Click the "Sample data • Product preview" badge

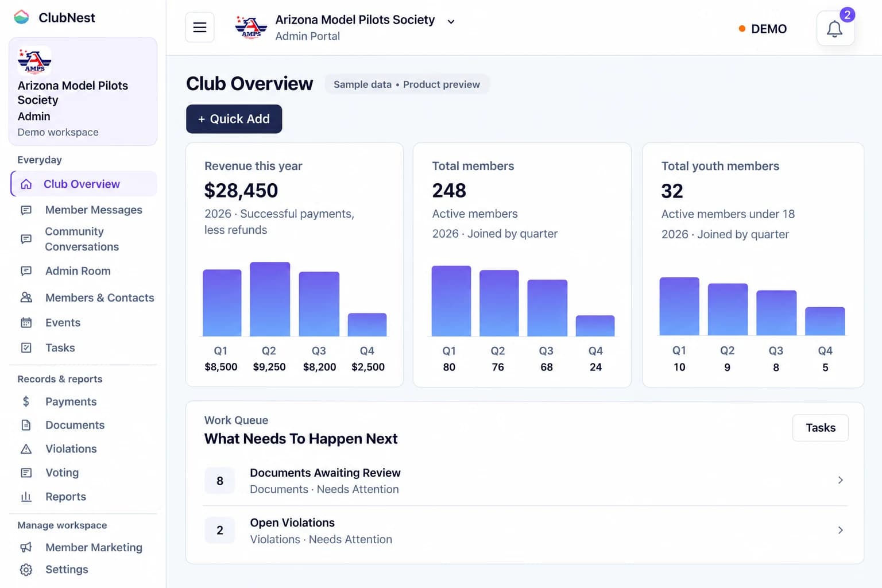407,84
